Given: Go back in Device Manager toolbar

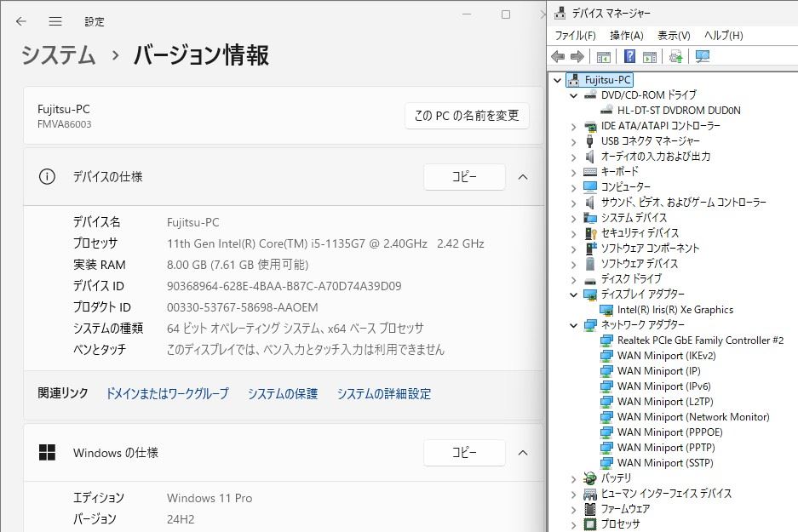Looking at the screenshot, I should click(x=558, y=56).
